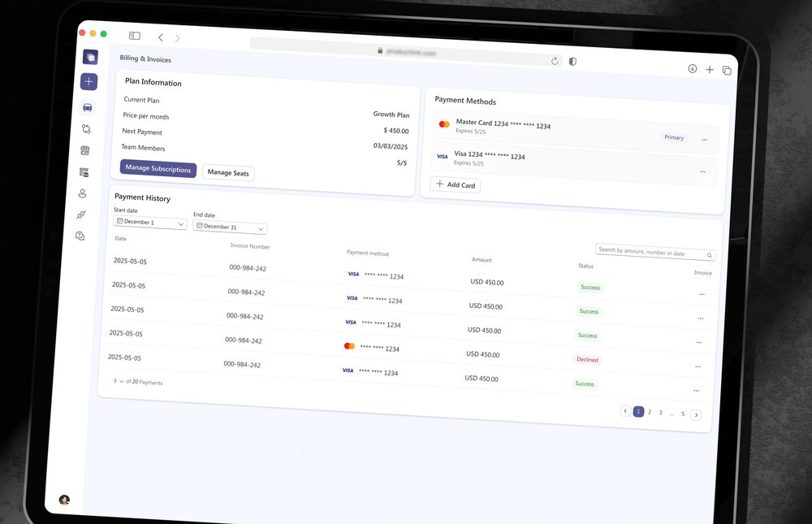Open invoice options for the Declined payment

[698, 366]
